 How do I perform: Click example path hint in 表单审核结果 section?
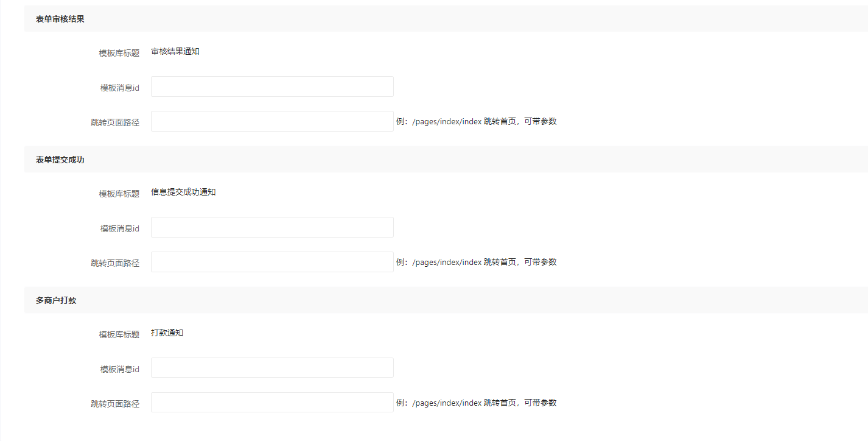pos(476,121)
